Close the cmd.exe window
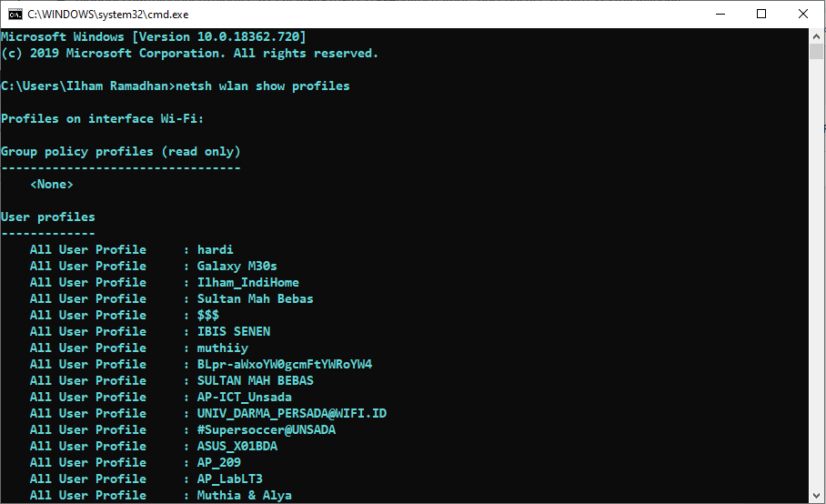This screenshot has width=826, height=504. [803, 15]
